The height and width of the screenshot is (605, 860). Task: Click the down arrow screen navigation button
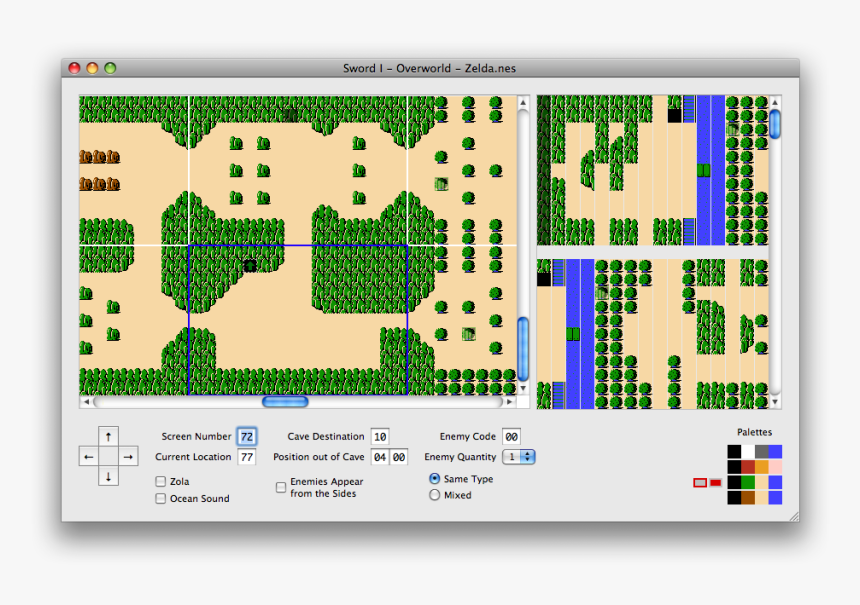click(x=107, y=477)
